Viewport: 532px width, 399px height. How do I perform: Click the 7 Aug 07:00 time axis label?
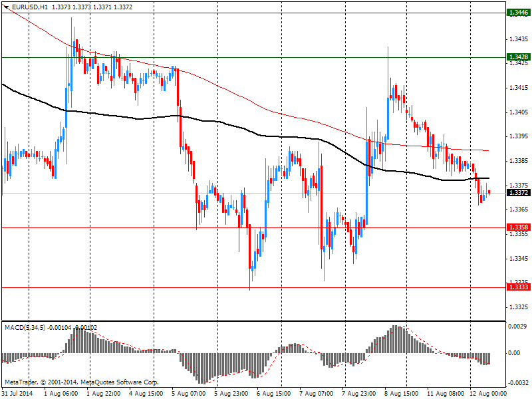pyautogui.click(x=317, y=394)
